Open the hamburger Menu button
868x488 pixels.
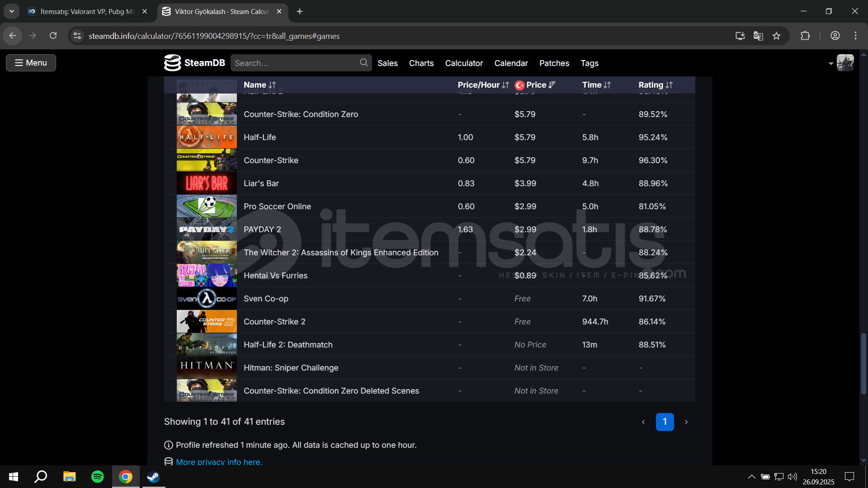point(31,63)
